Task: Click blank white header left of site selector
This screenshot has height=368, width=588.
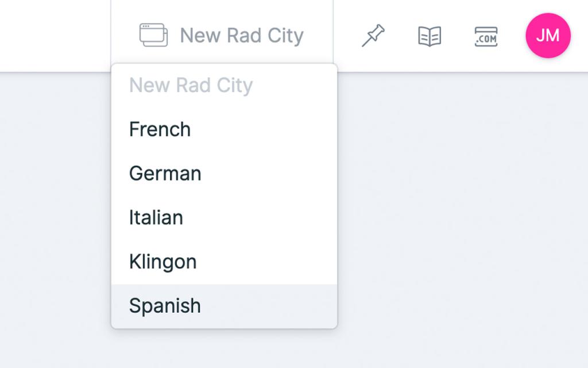Action: point(55,36)
